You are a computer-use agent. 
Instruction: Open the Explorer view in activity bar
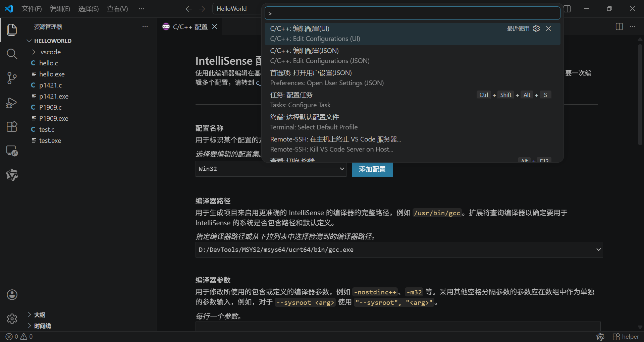pyautogui.click(x=12, y=30)
